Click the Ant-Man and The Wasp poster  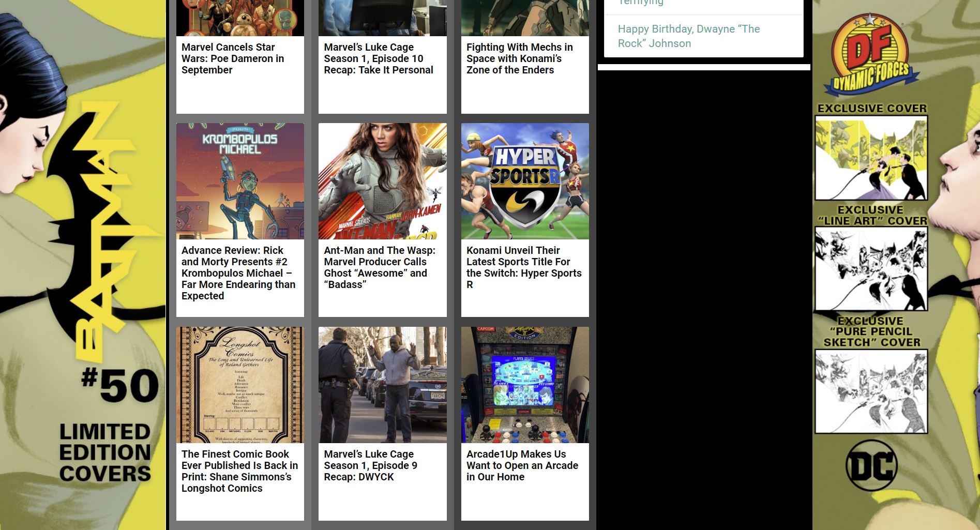382,181
